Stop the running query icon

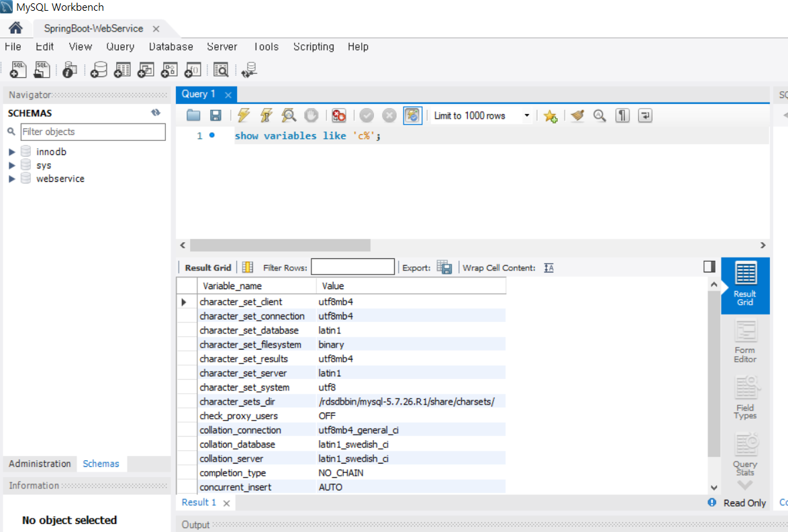(x=311, y=115)
